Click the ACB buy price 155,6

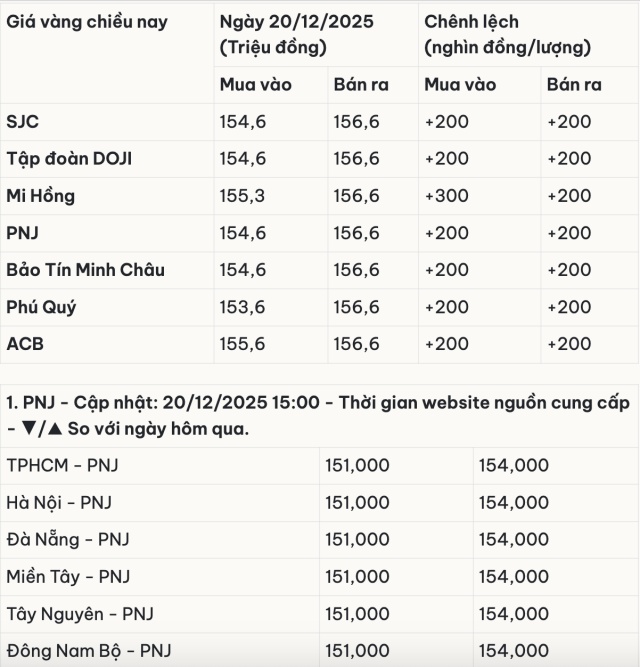[x=242, y=344]
